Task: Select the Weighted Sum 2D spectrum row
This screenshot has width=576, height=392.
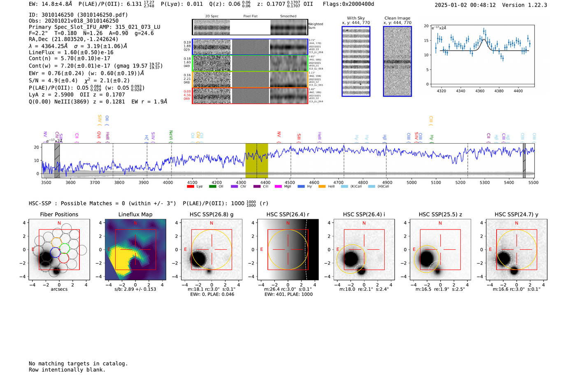Action: coord(250,27)
